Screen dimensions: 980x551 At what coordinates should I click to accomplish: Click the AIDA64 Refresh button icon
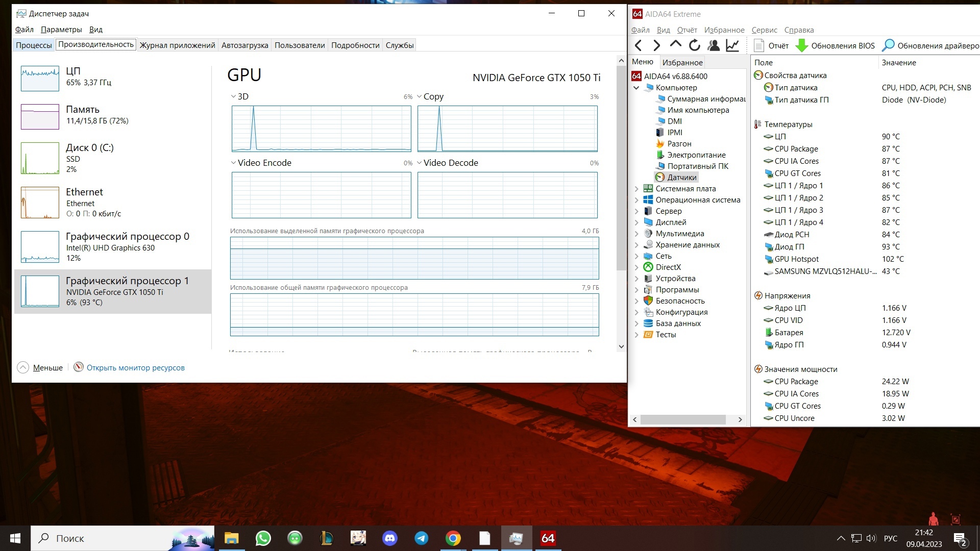(x=695, y=45)
